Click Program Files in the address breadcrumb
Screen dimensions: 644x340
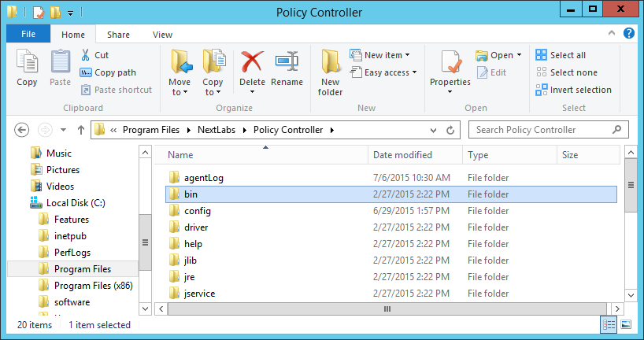(x=151, y=130)
